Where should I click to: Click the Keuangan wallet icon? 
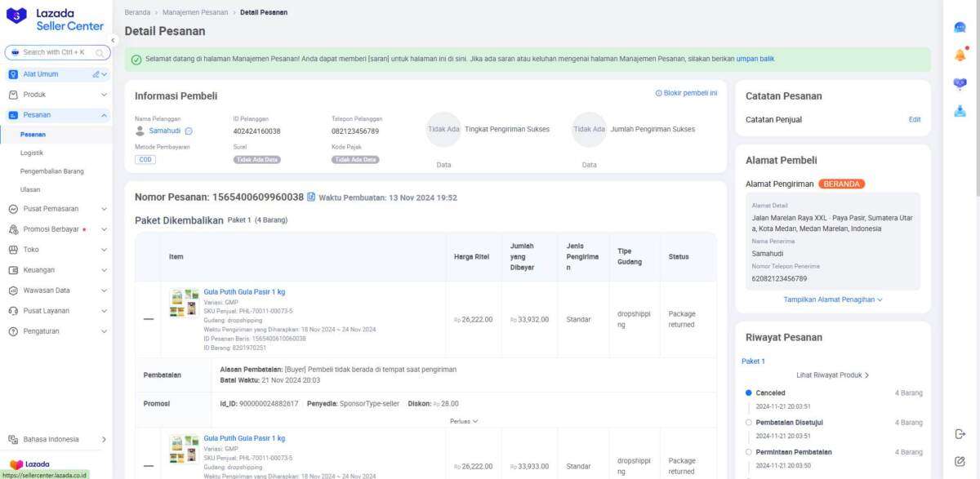coord(13,270)
